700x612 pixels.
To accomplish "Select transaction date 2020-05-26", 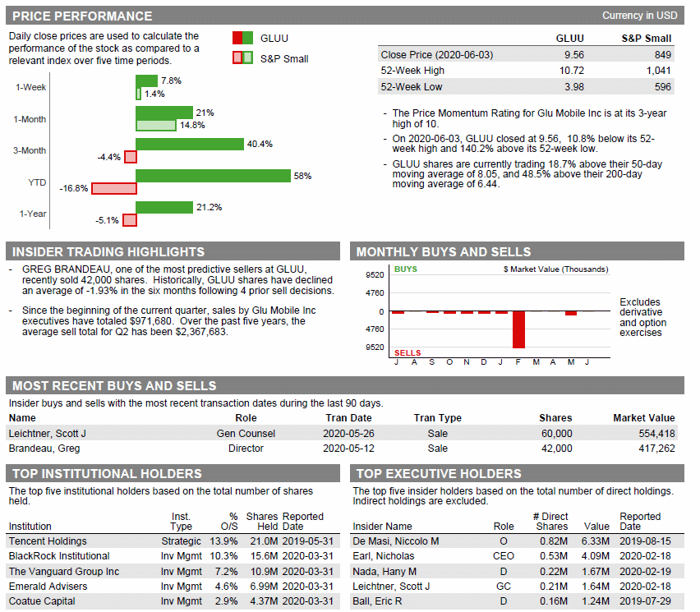I will [348, 434].
